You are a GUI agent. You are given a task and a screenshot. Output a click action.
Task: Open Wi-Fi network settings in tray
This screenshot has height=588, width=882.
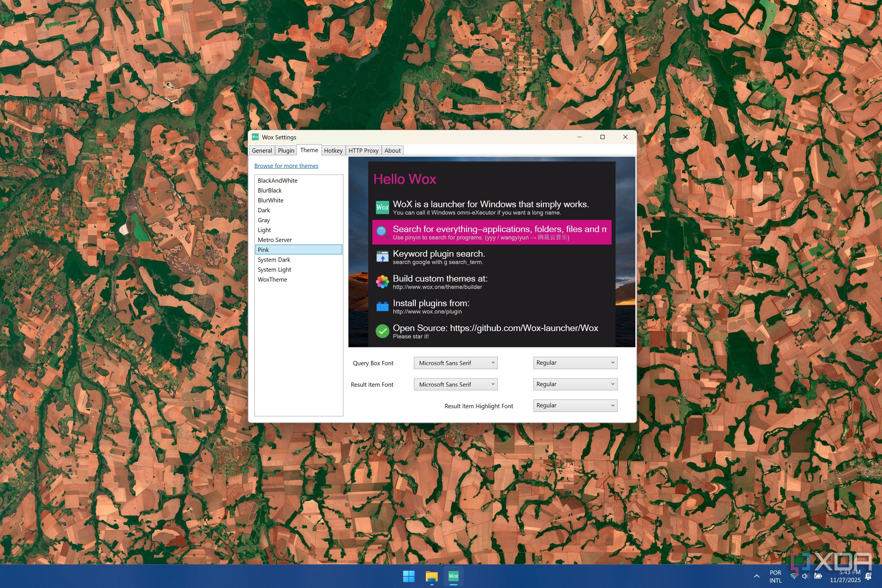pyautogui.click(x=794, y=576)
